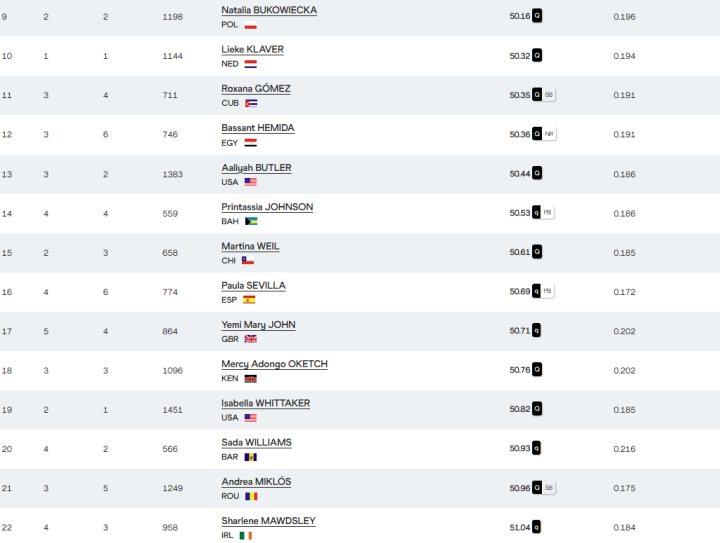The width and height of the screenshot is (720, 543).
Task: Go to Sharlene Mawdsley's profile
Action: 268,521
